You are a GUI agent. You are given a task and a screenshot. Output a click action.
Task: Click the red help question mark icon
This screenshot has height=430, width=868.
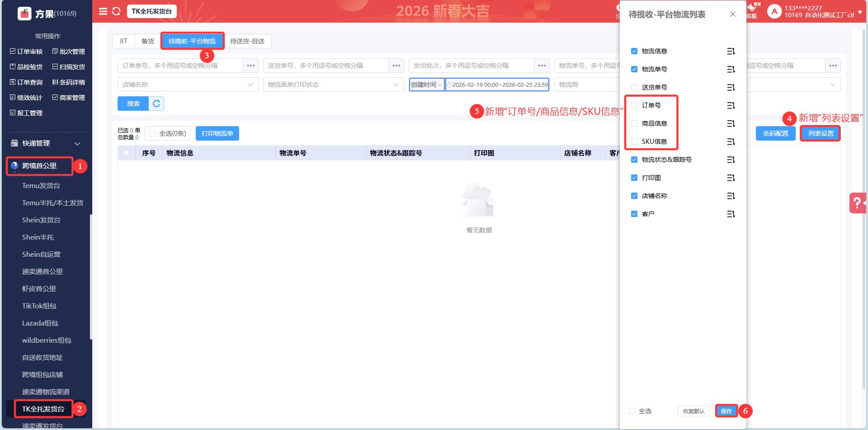[857, 203]
